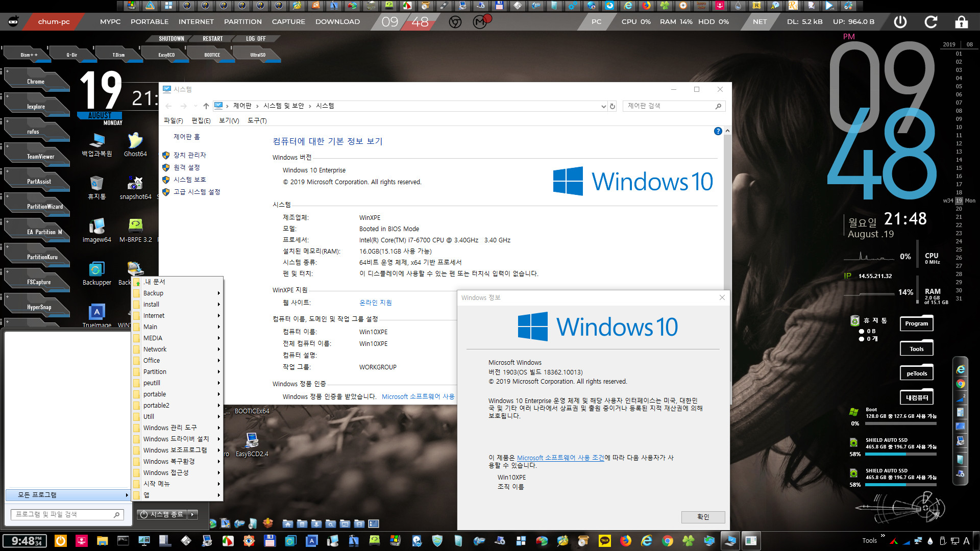Expand the Office folder submenu
Screen dimensions: 980x551
[177, 361]
